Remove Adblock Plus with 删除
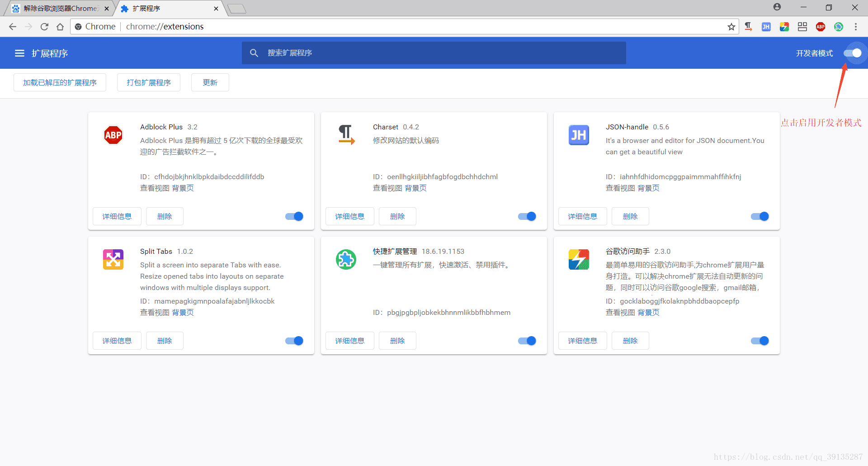The height and width of the screenshot is (466, 868). point(165,216)
